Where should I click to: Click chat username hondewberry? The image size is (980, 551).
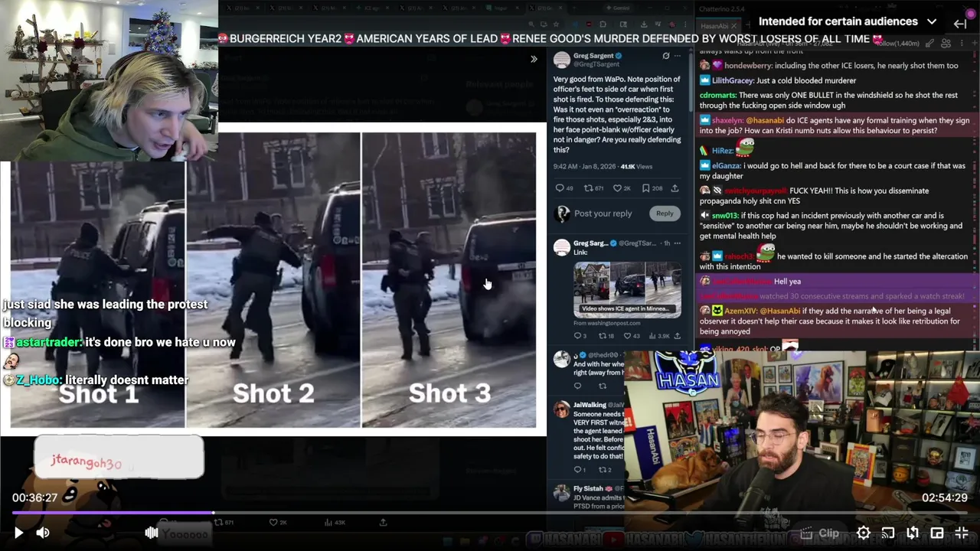(x=749, y=65)
